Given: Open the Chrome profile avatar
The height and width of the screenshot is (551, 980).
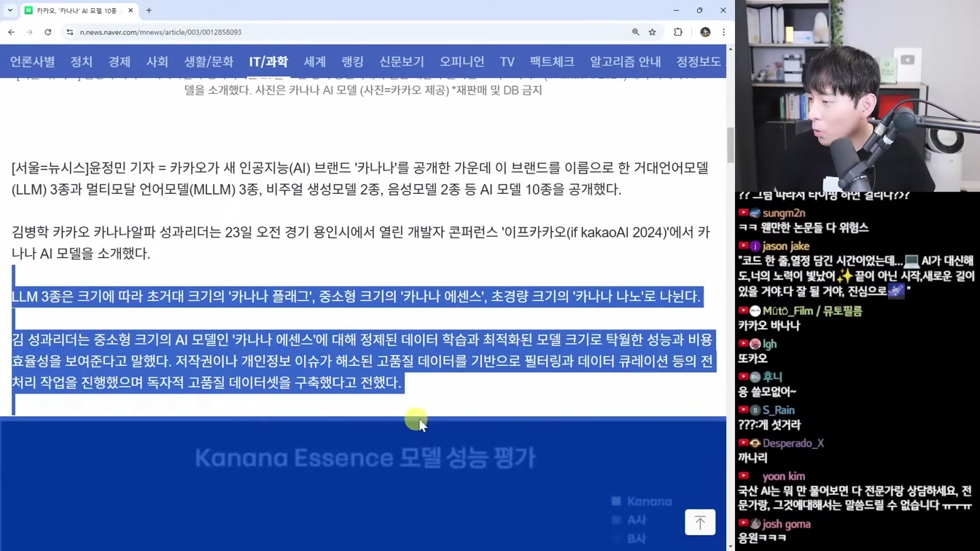Looking at the screenshot, I should [705, 32].
